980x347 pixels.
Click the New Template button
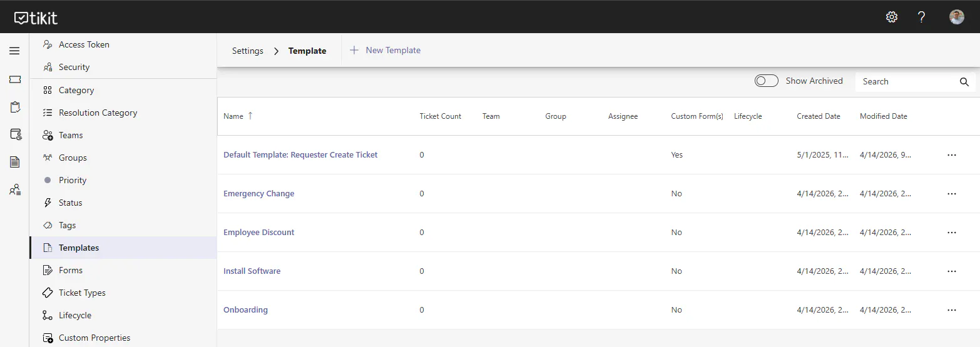coord(385,50)
